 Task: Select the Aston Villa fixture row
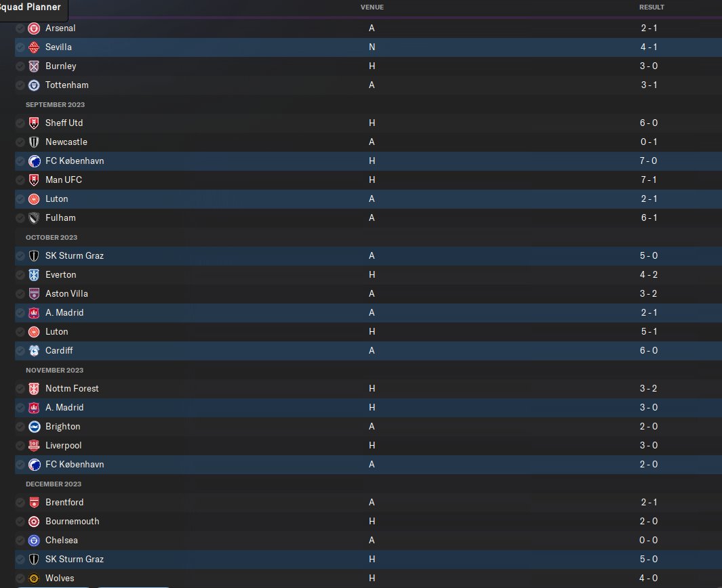pyautogui.click(x=368, y=293)
